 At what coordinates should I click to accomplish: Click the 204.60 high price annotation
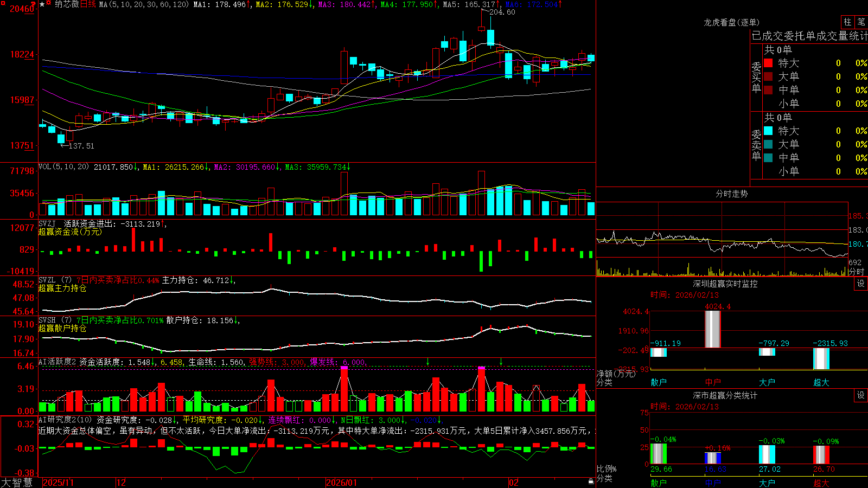click(502, 12)
